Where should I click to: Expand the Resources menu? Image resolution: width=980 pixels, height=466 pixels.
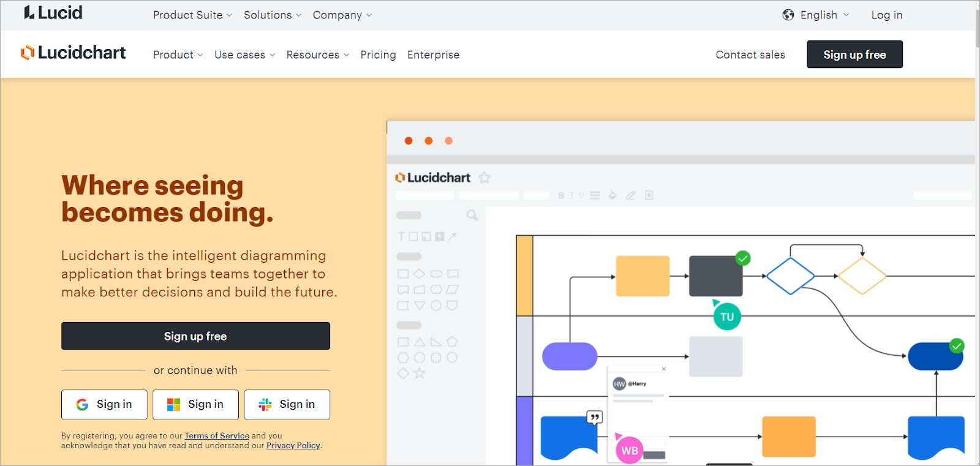pyautogui.click(x=318, y=54)
